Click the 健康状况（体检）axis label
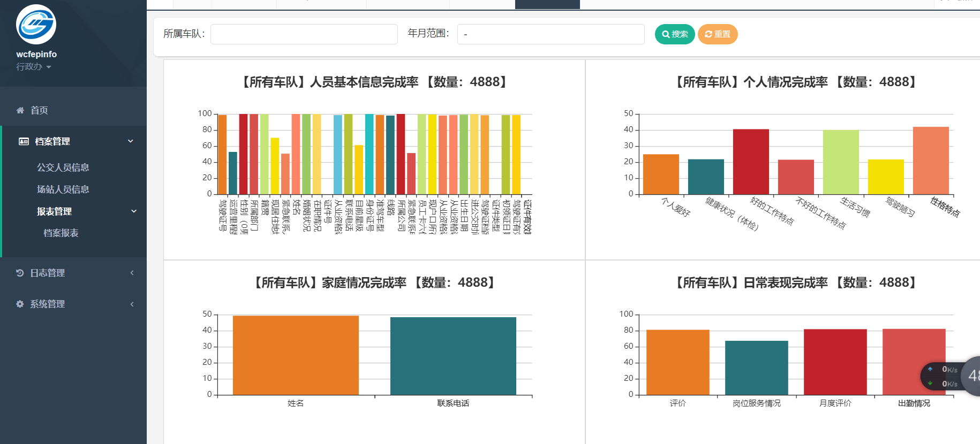Screen dimensions: 980x444 (x=732, y=213)
